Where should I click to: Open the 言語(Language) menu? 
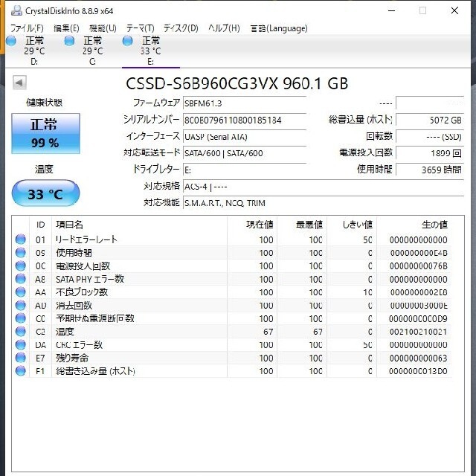279,28
